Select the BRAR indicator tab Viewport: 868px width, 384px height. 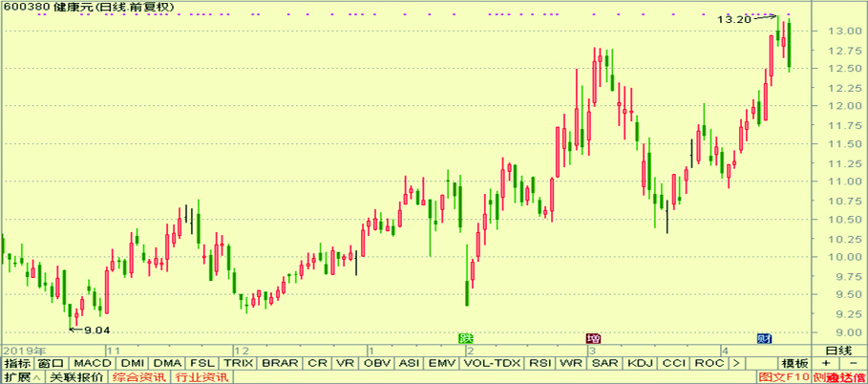[x=281, y=364]
